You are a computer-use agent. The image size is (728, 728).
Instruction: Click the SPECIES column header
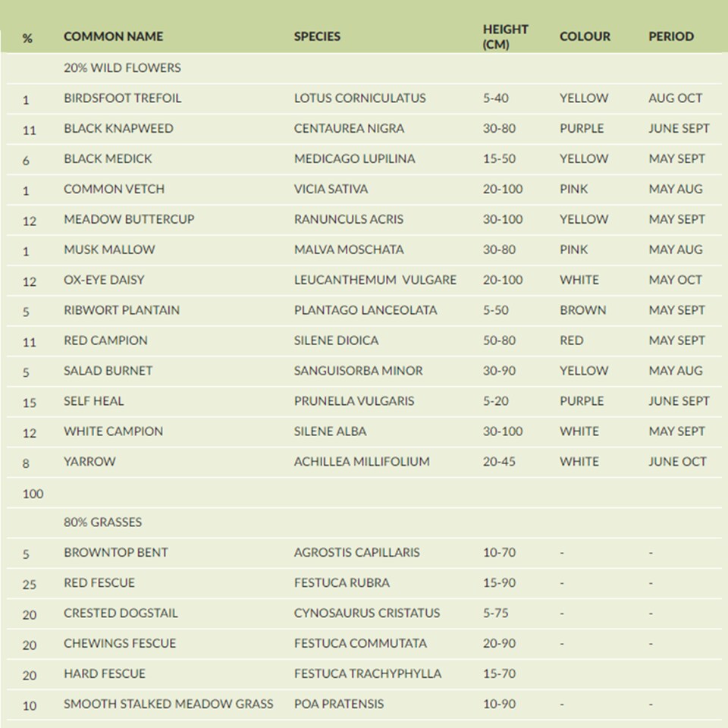point(317,36)
